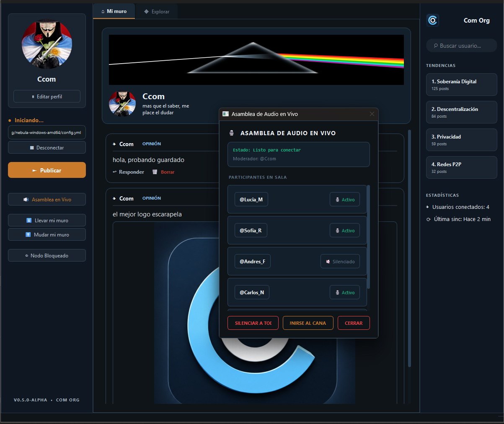
Task: Click the Desconectar button
Action: tap(47, 148)
